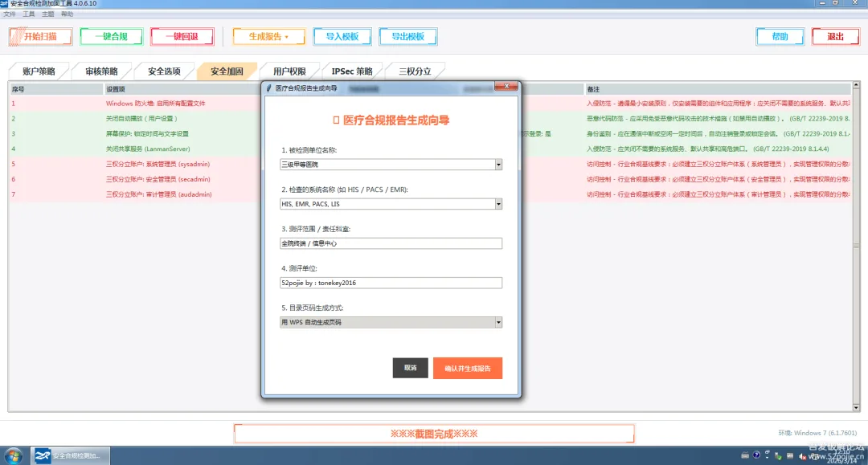This screenshot has width=868, height=465.
Task: Click the 导入模板 toolbar button
Action: pos(342,36)
